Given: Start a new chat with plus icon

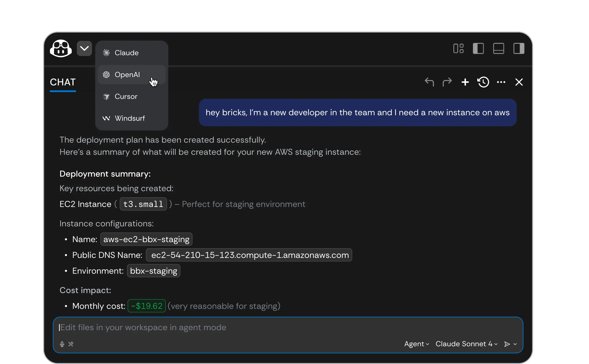Looking at the screenshot, I should coord(465,82).
